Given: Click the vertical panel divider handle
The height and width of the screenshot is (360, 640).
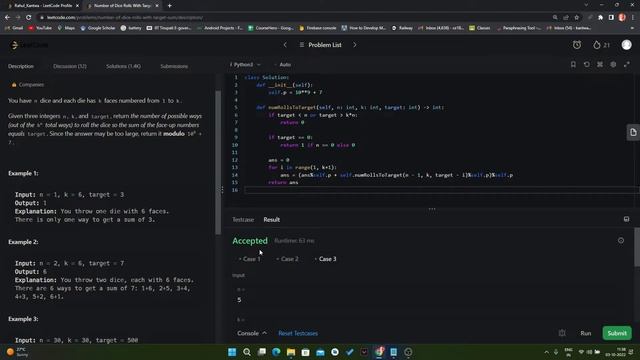Looking at the screenshot, I should [222, 190].
